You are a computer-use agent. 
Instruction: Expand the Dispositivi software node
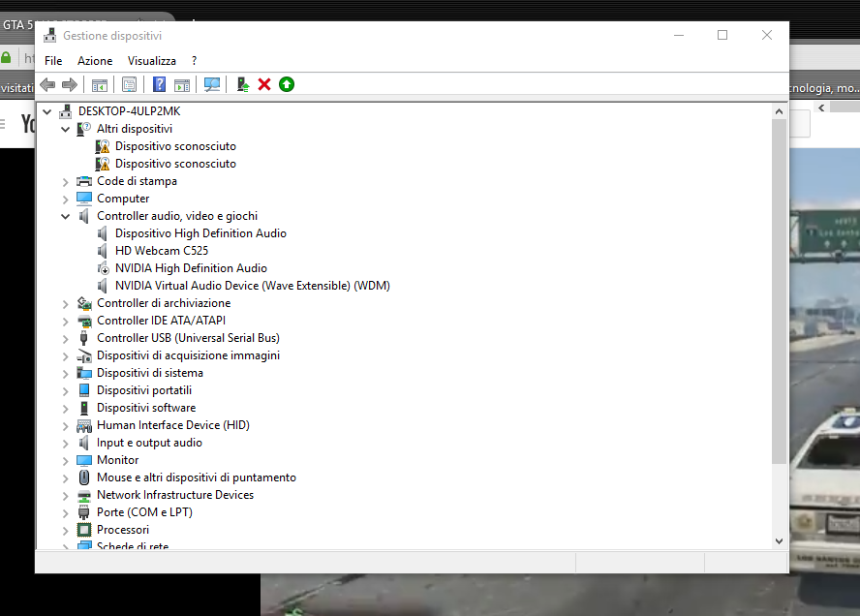(65, 409)
